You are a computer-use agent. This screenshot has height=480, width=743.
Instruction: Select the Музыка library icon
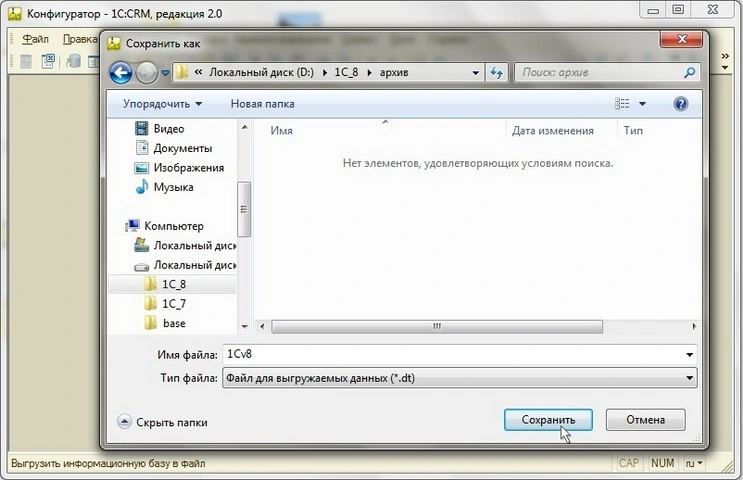pyautogui.click(x=142, y=187)
